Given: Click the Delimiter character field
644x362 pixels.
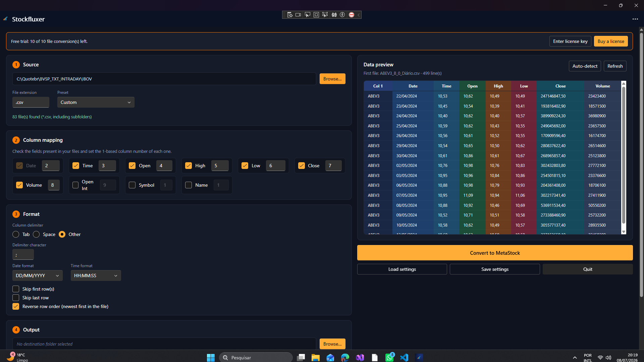Looking at the screenshot, I should pyautogui.click(x=23, y=254).
